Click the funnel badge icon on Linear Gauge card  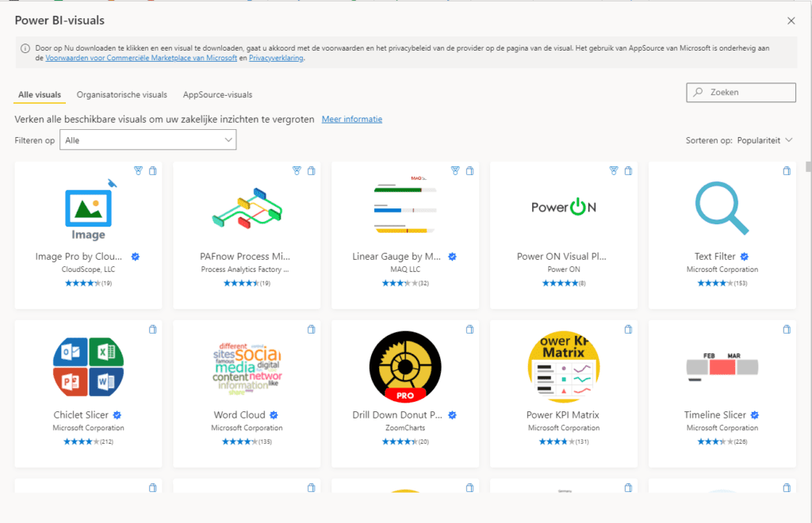[x=455, y=170]
